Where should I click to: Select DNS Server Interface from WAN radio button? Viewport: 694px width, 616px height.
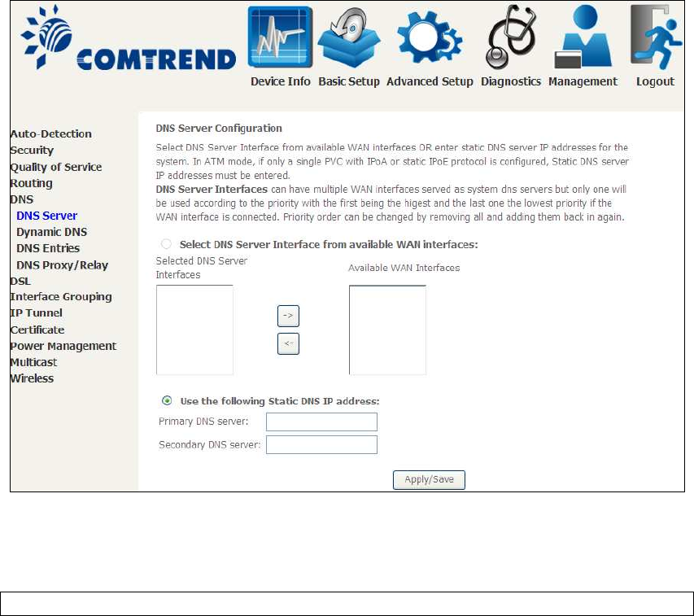coord(167,244)
